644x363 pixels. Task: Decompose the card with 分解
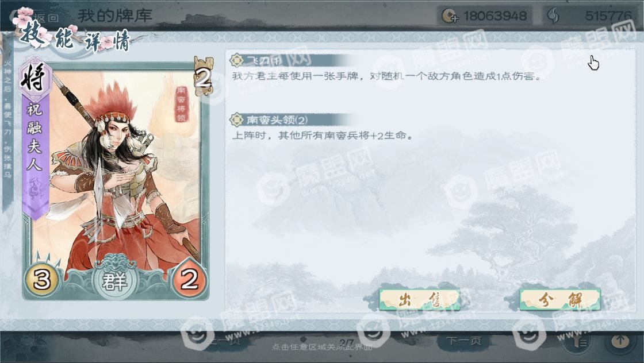pos(560,300)
